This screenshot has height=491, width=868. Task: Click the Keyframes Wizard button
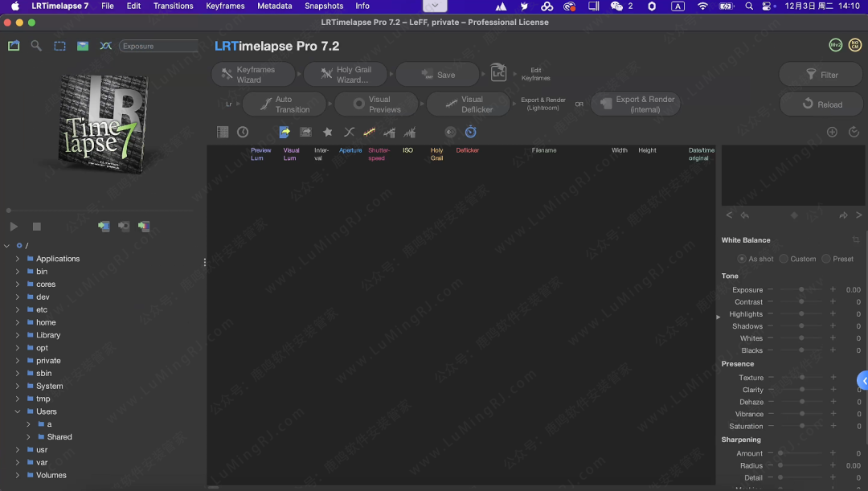255,75
